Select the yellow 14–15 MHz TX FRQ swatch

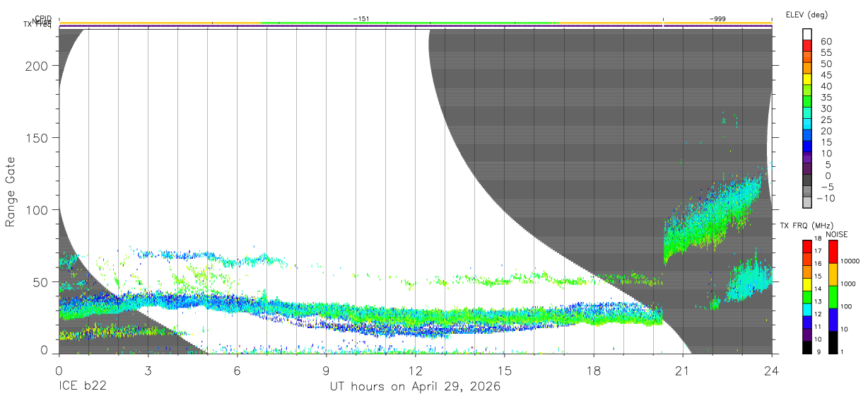tap(807, 284)
